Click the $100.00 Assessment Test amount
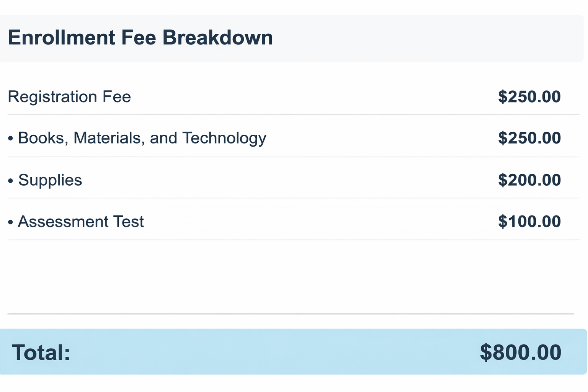The width and height of the screenshot is (588, 392). point(529,222)
